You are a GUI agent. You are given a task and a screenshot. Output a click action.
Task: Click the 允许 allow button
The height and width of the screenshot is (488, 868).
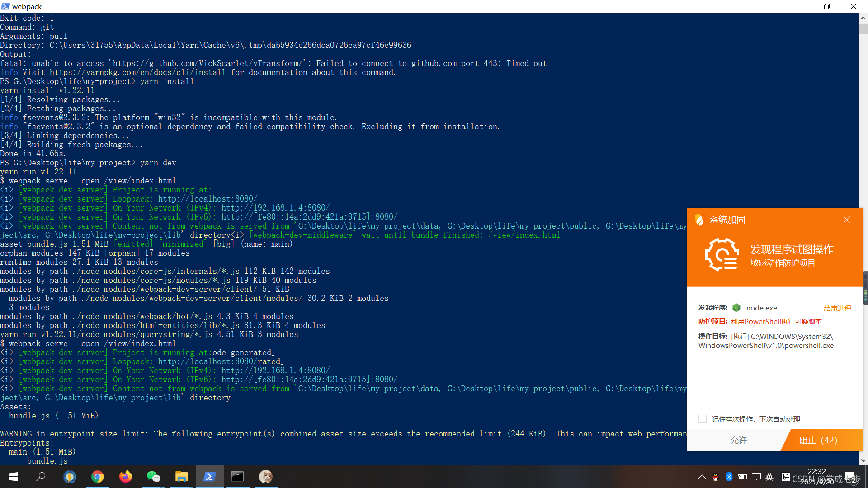point(738,440)
